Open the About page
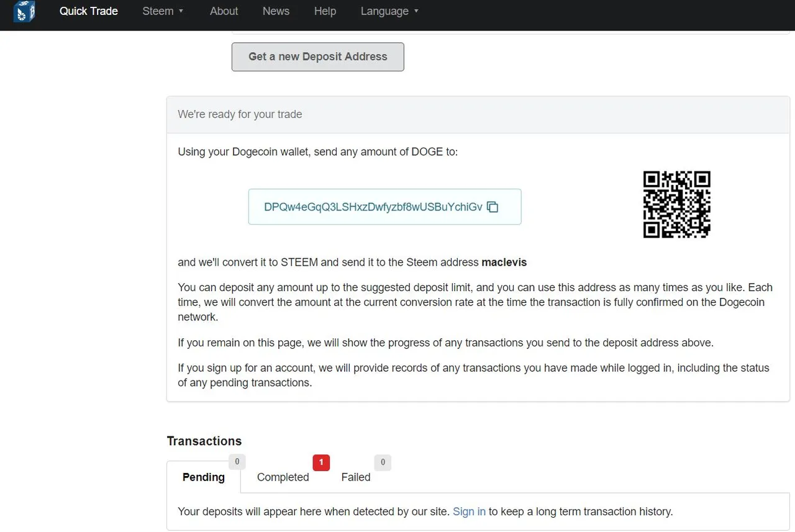The width and height of the screenshot is (795, 532). [224, 11]
